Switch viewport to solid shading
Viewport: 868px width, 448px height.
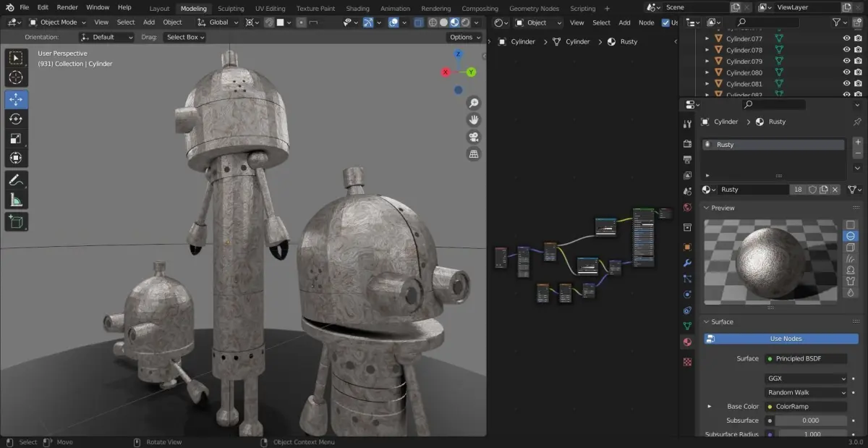[443, 22]
